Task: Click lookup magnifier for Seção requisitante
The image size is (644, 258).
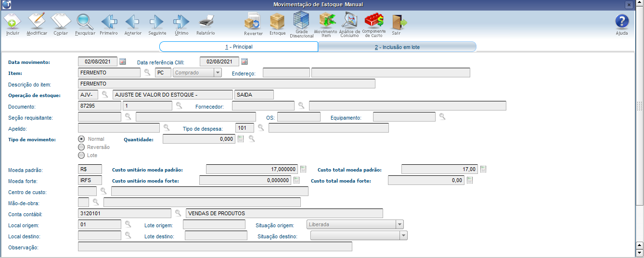Action: point(128,116)
